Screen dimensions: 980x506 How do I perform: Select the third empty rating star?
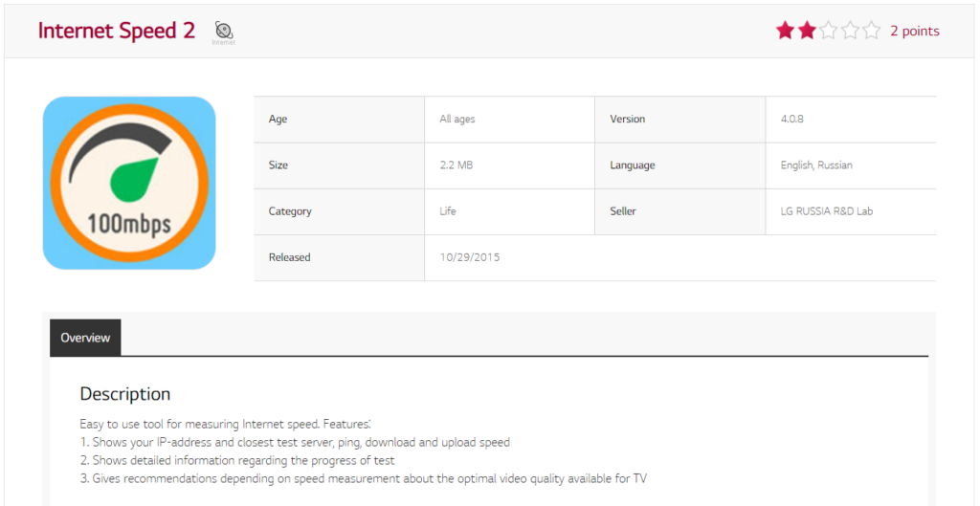tap(829, 31)
